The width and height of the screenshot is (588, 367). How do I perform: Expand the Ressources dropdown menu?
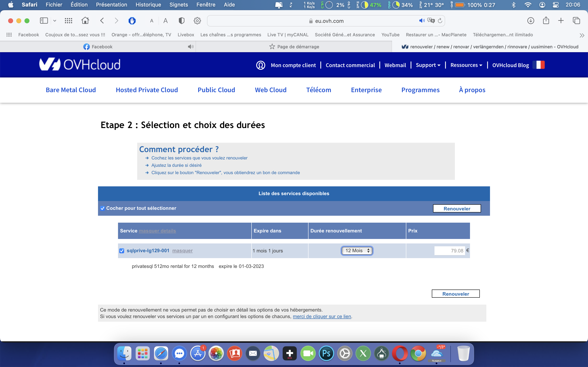click(466, 65)
